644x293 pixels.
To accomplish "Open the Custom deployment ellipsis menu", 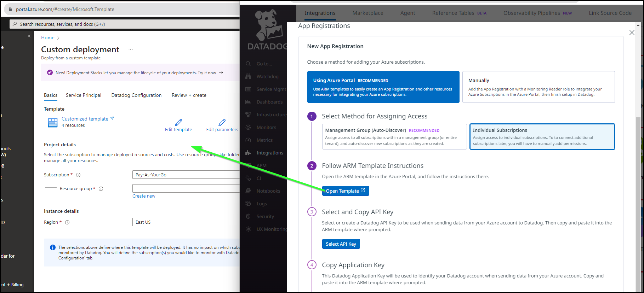I will click(x=131, y=49).
